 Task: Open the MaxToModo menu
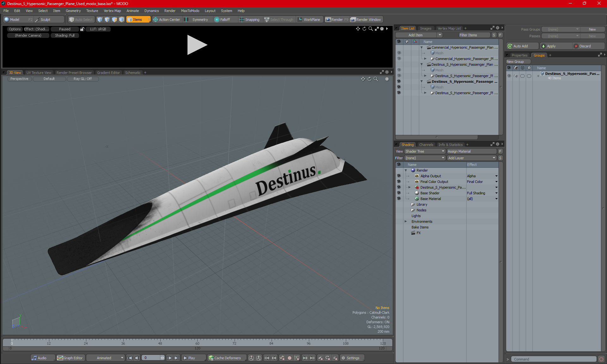click(x=190, y=11)
